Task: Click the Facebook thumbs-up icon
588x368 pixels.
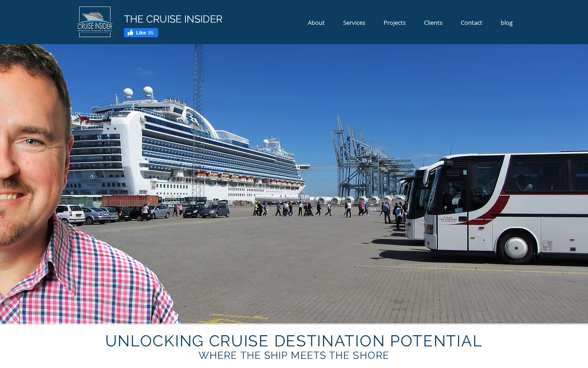Action: tap(130, 33)
